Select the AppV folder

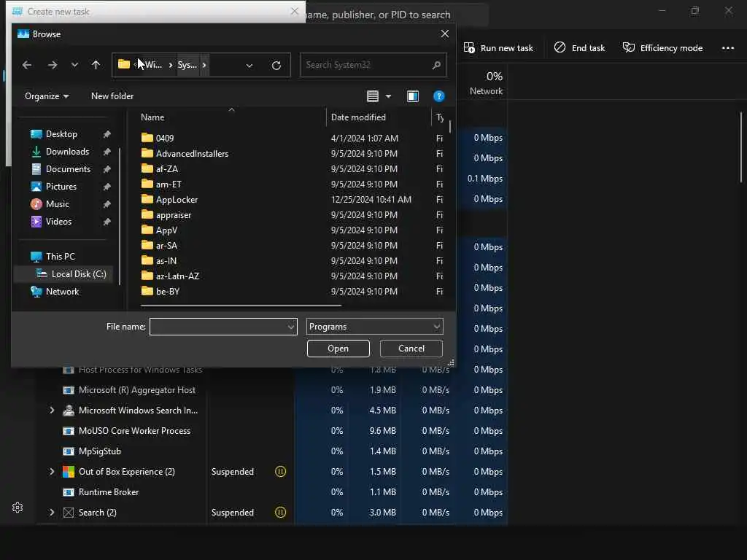tap(166, 230)
